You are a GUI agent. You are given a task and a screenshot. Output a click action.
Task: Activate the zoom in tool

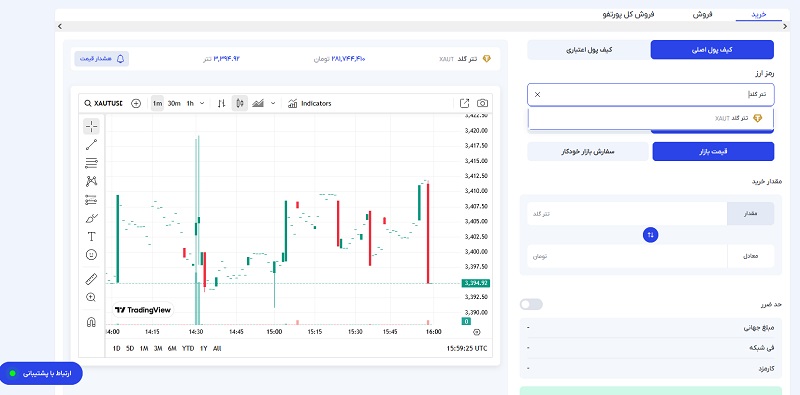[91, 298]
